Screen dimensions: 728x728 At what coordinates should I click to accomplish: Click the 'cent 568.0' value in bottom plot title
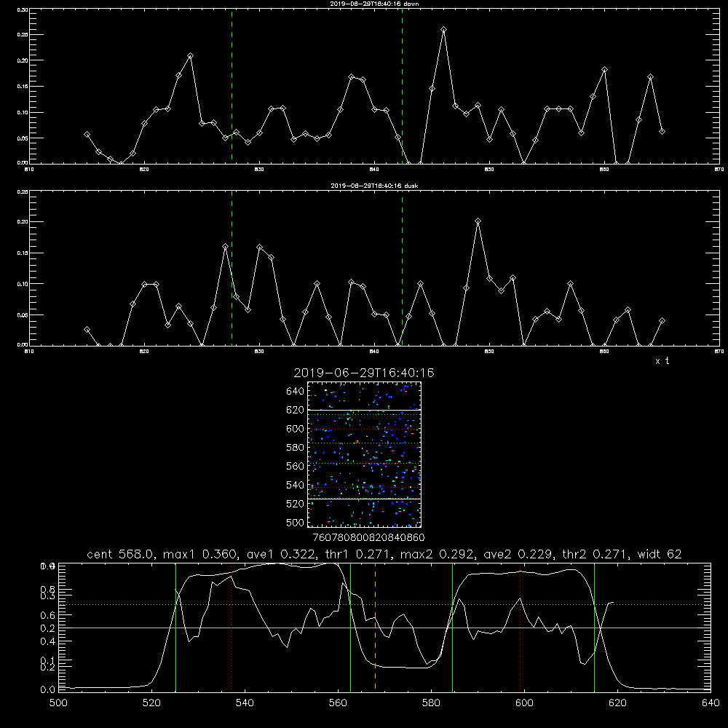click(x=120, y=554)
